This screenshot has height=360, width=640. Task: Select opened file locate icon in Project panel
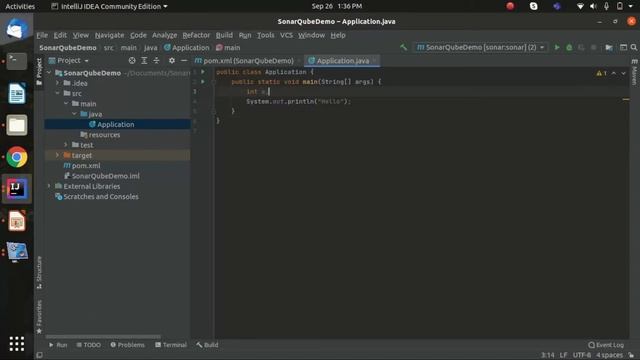(x=132, y=60)
